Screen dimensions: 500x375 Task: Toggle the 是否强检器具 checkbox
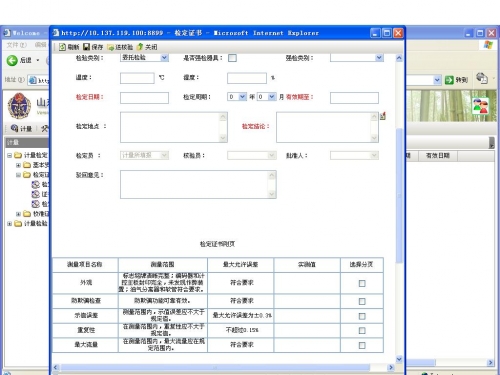(x=232, y=58)
